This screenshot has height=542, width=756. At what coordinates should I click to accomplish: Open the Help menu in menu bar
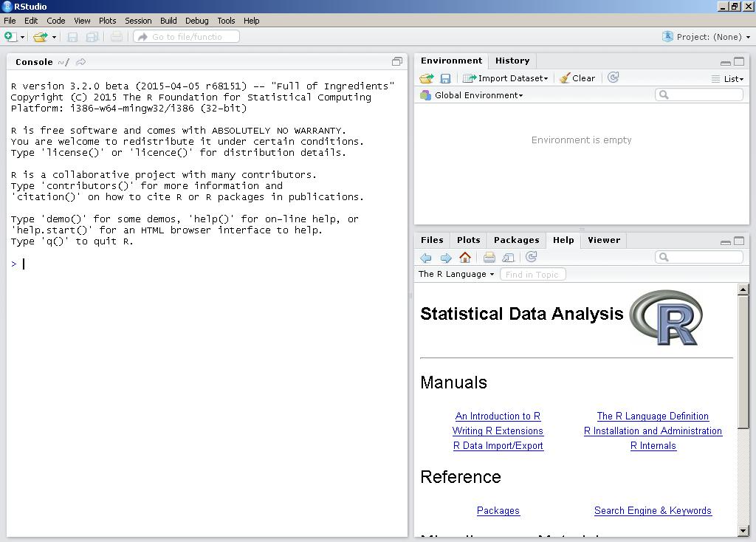[x=251, y=21]
